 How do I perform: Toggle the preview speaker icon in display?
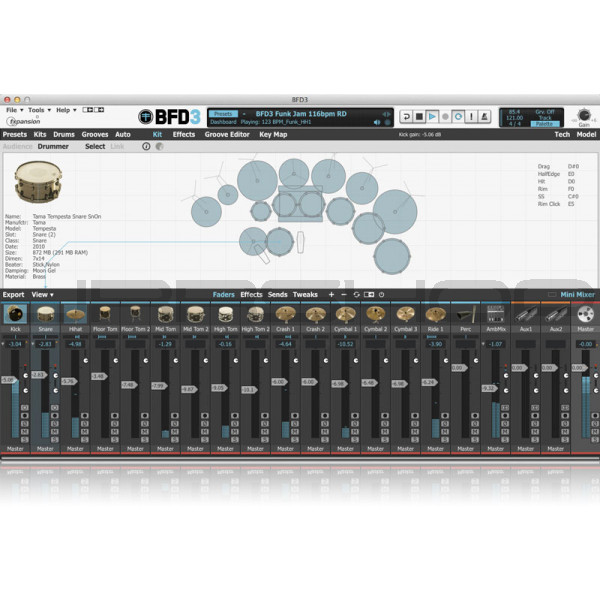pos(377,122)
